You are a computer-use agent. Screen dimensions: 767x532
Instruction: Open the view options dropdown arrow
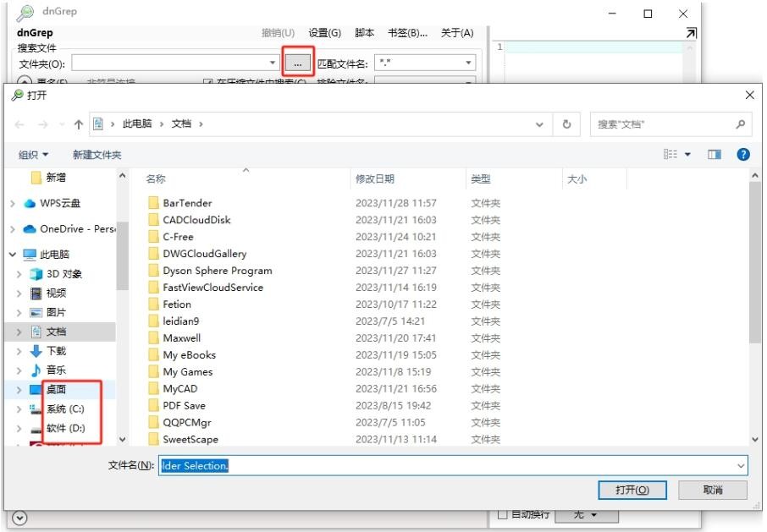[687, 155]
